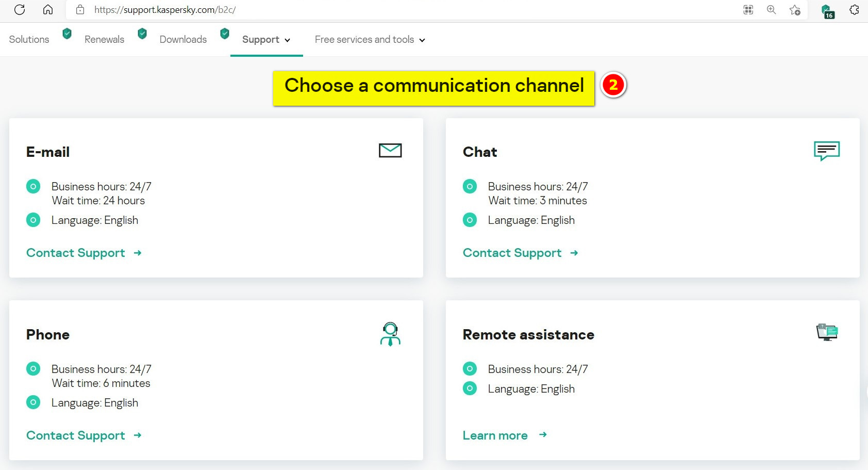This screenshot has width=868, height=470.
Task: Click the browser zoom magnifier icon
Action: [771, 10]
